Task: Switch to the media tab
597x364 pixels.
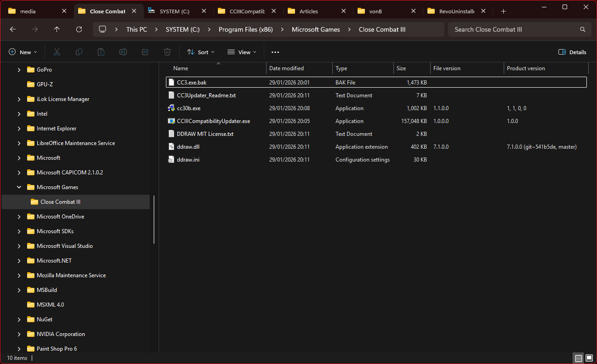Action: [x=37, y=11]
